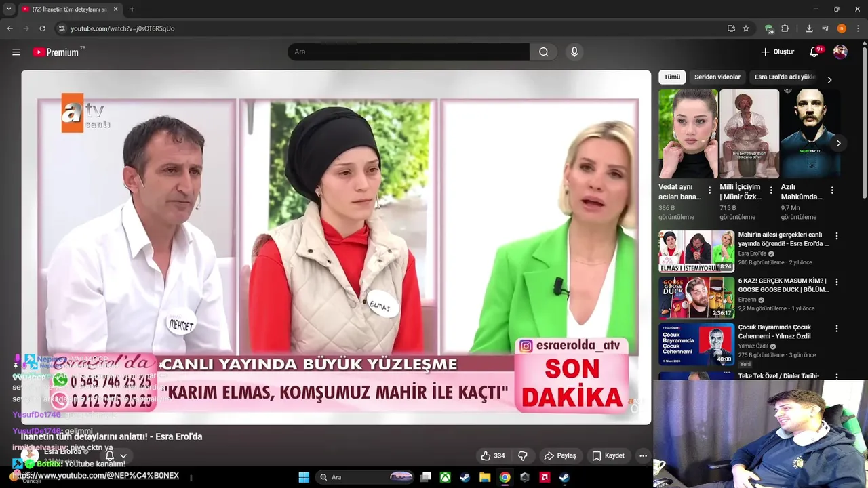Select the Tümü filter chip
This screenshot has height=488, width=868.
(x=672, y=77)
